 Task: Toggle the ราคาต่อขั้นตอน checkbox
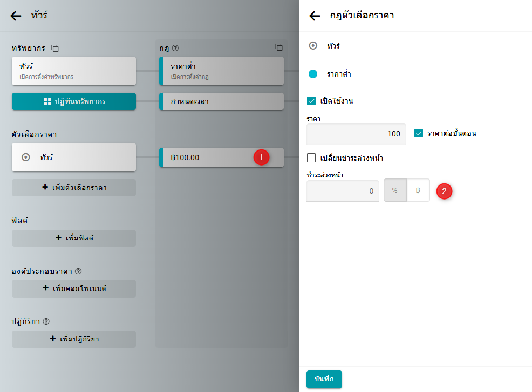[x=419, y=133]
